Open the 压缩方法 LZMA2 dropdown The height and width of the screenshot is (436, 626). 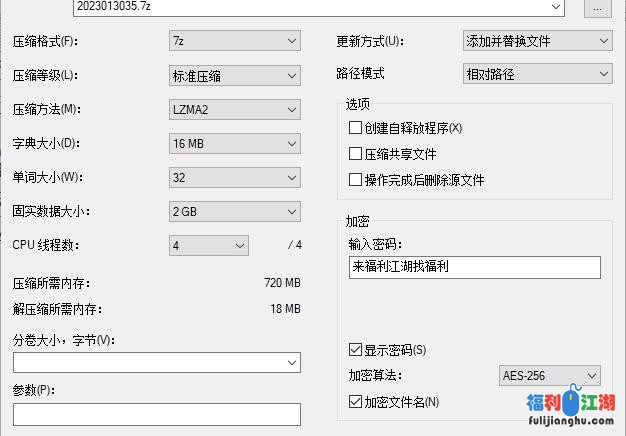tap(234, 110)
